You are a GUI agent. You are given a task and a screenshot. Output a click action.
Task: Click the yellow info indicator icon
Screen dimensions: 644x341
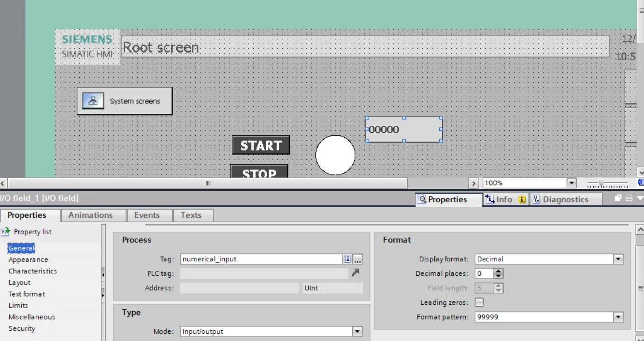pyautogui.click(x=522, y=199)
